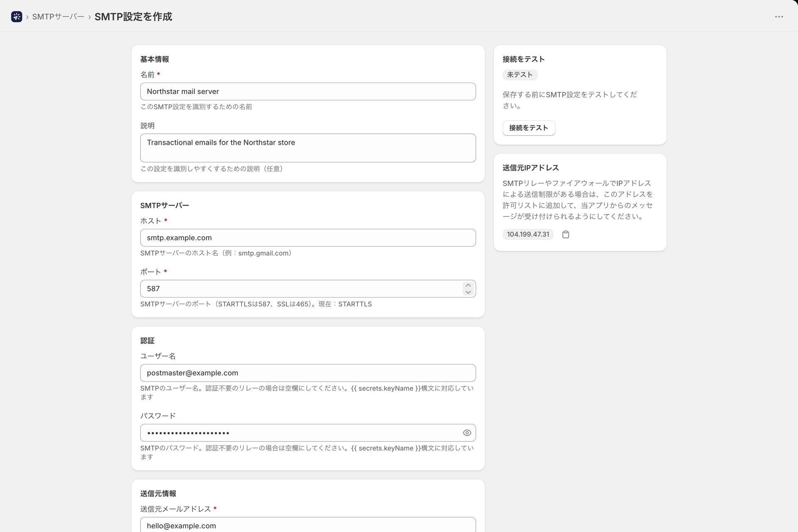Focus the 送信元メールアドレス field hello@example.com
Viewport: 798px width, 532px height.
click(x=308, y=525)
